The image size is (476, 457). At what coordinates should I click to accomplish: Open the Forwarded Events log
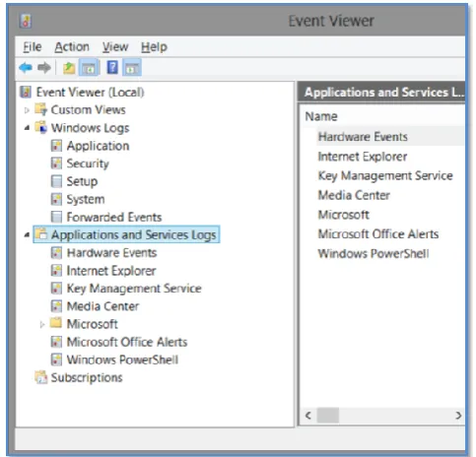114,217
